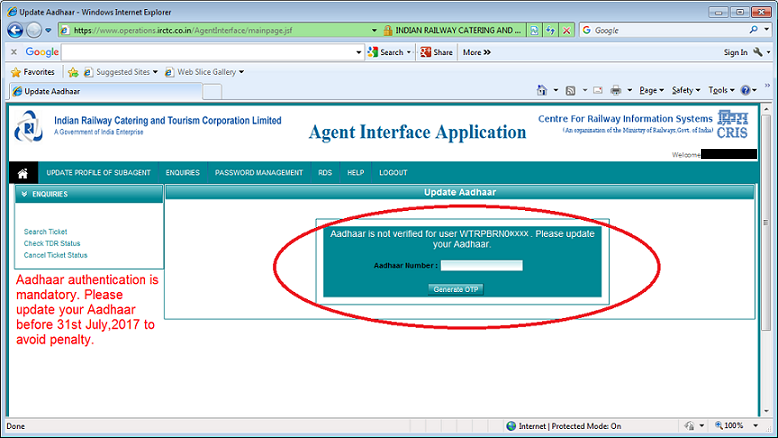The height and width of the screenshot is (438, 778).
Task: Open recent pages dropdown next to Forward
Action: click(48, 30)
